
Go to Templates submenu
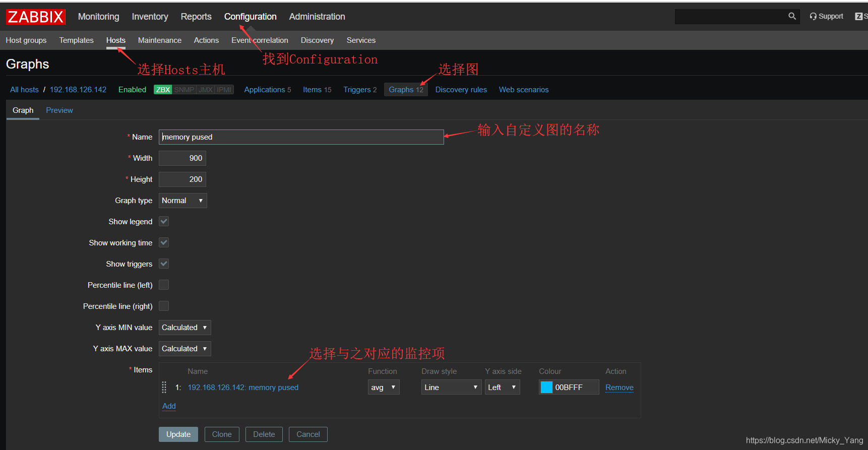coord(76,40)
